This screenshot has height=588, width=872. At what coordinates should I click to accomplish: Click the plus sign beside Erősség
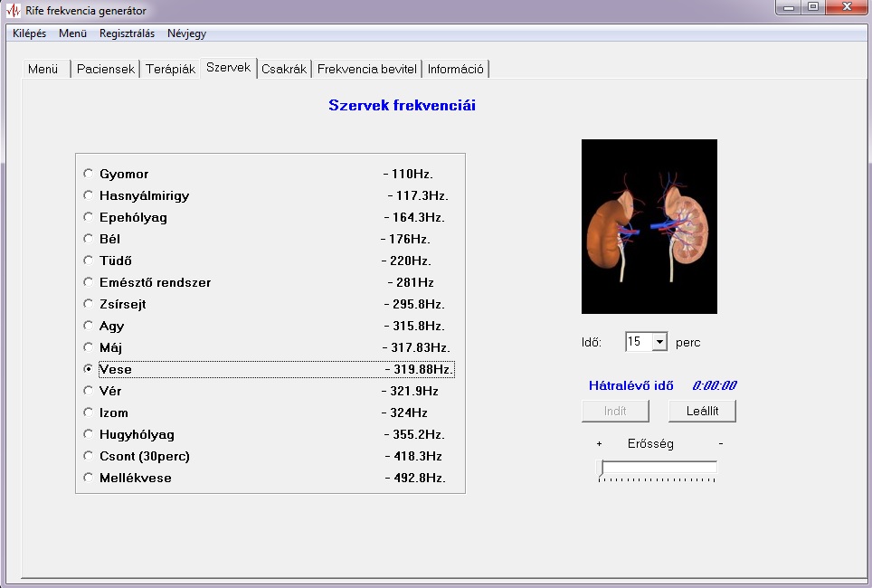pos(599,444)
